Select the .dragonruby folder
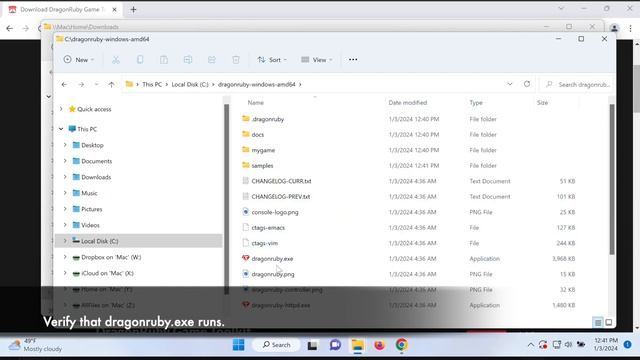This screenshot has height=360, width=640. [x=268, y=119]
